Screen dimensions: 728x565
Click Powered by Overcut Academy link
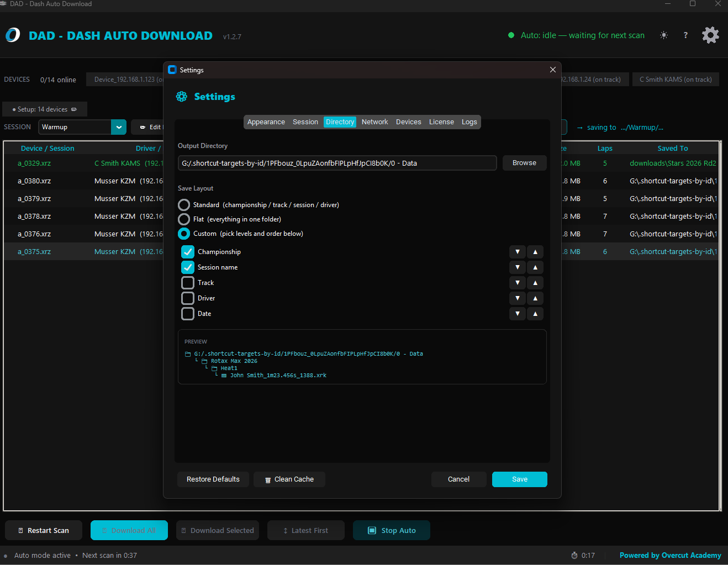tap(670, 556)
